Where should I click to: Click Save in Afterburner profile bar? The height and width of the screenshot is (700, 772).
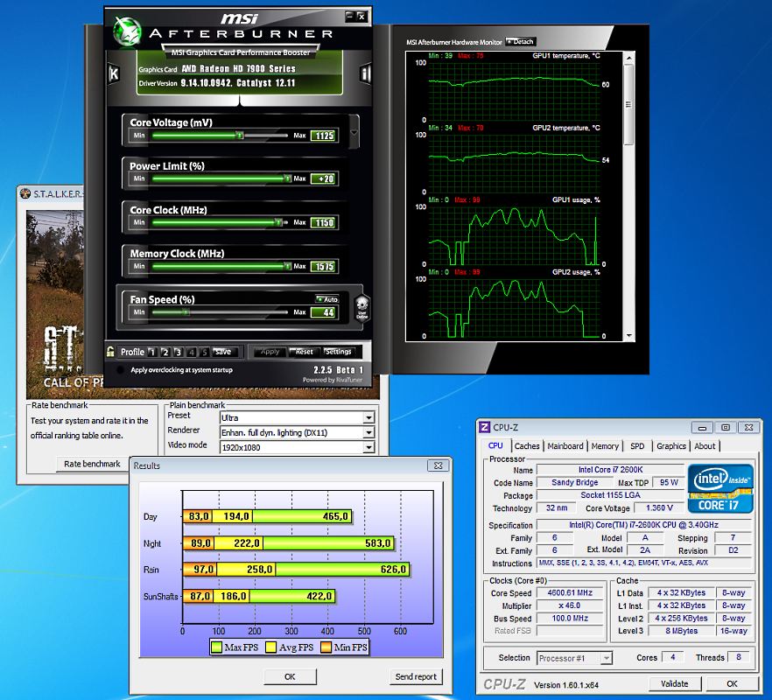coord(226,352)
